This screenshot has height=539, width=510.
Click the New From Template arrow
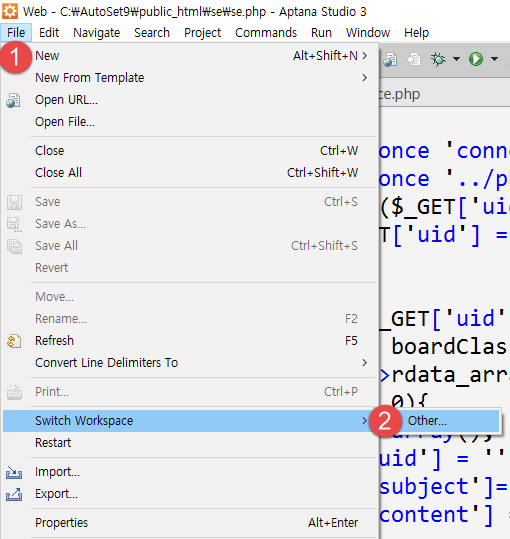[x=365, y=78]
